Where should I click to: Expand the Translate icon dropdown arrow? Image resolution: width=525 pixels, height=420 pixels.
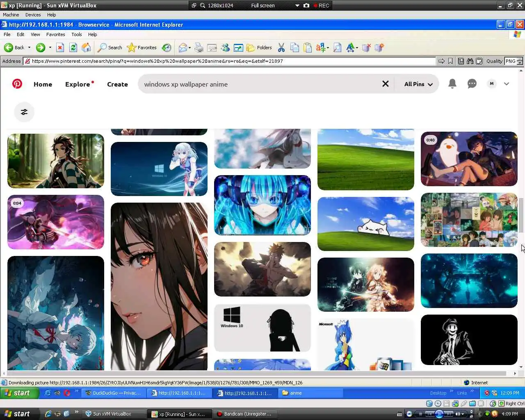click(x=328, y=48)
